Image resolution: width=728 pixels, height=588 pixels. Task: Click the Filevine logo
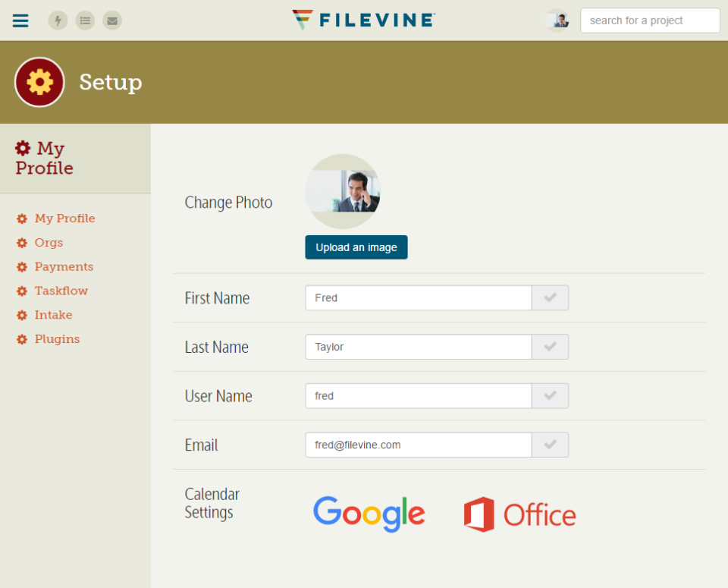pos(364,20)
